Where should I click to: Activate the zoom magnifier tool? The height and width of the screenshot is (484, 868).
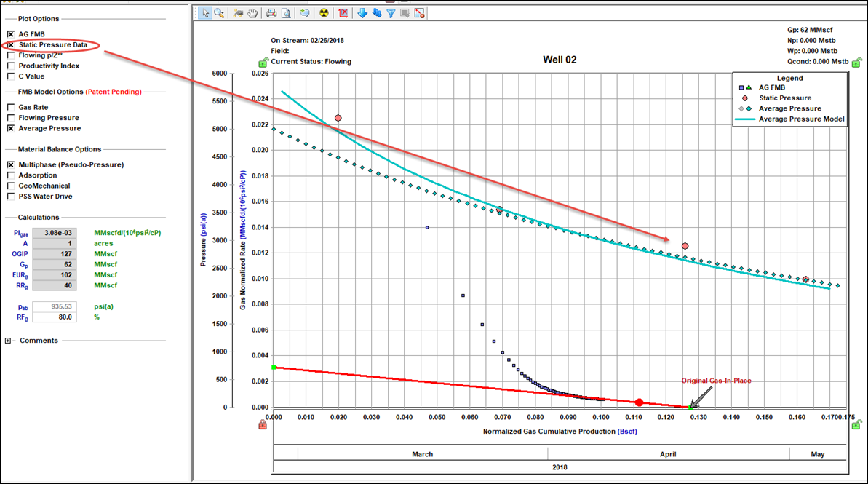[219, 13]
